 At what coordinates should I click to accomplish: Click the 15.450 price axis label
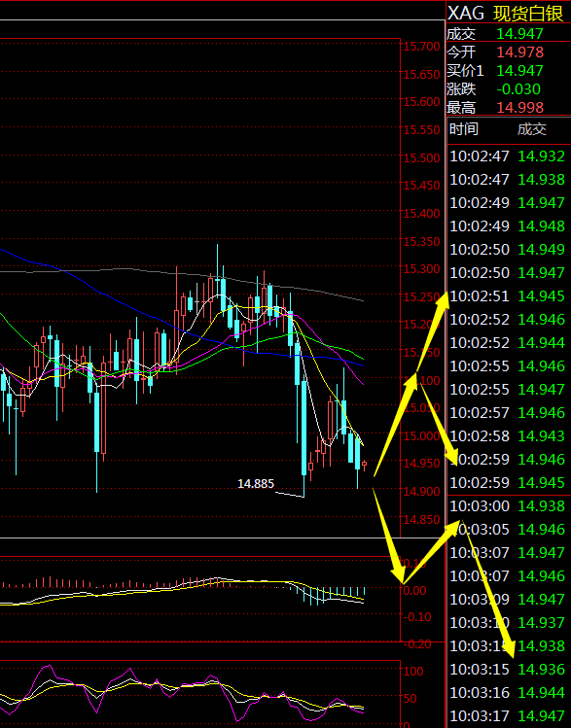tap(421, 186)
